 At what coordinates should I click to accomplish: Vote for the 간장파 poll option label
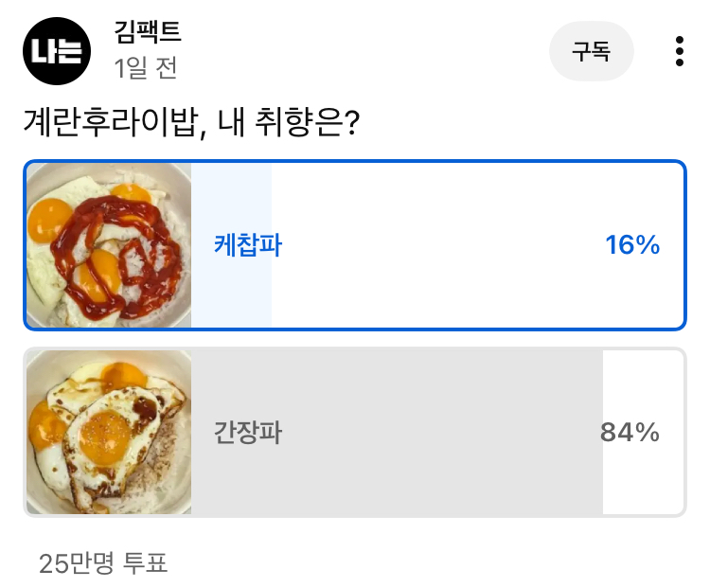click(x=248, y=433)
